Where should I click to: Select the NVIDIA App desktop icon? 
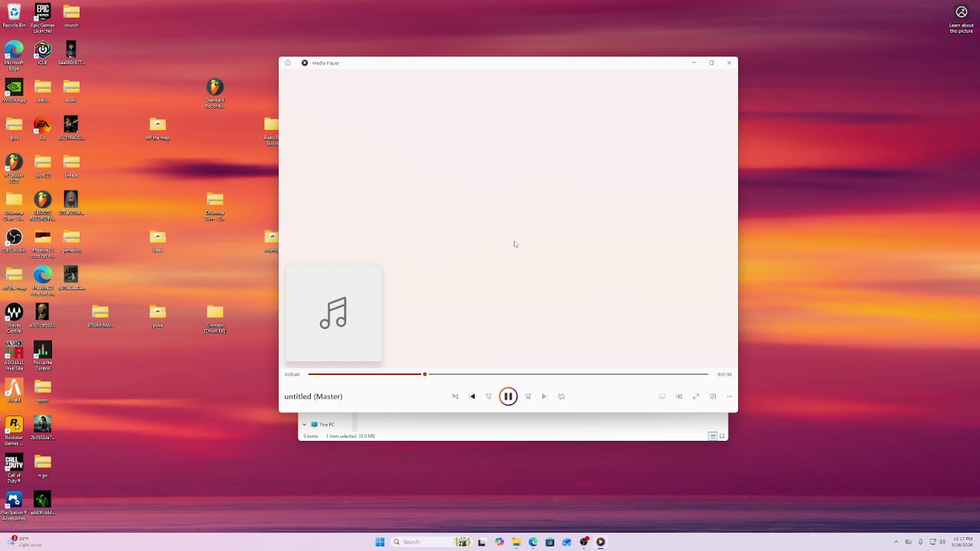pos(14,90)
